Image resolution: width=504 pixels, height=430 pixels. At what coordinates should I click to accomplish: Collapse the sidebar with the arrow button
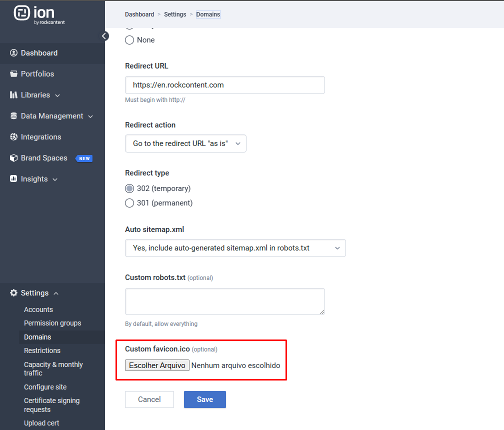pyautogui.click(x=104, y=36)
